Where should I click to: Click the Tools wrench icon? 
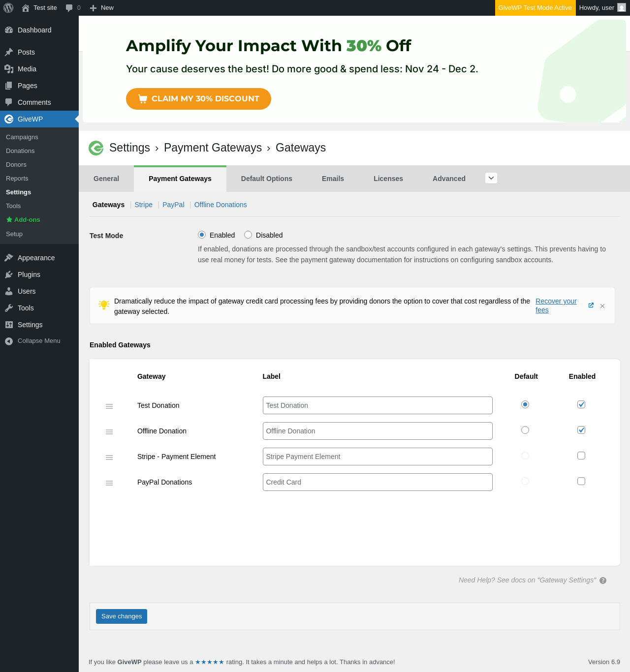9,308
